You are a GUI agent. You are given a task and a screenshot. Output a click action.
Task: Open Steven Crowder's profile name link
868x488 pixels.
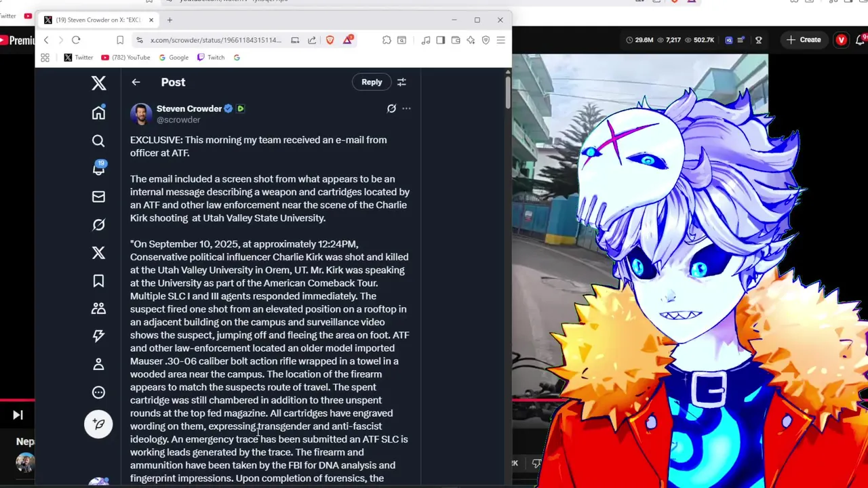tap(189, 108)
